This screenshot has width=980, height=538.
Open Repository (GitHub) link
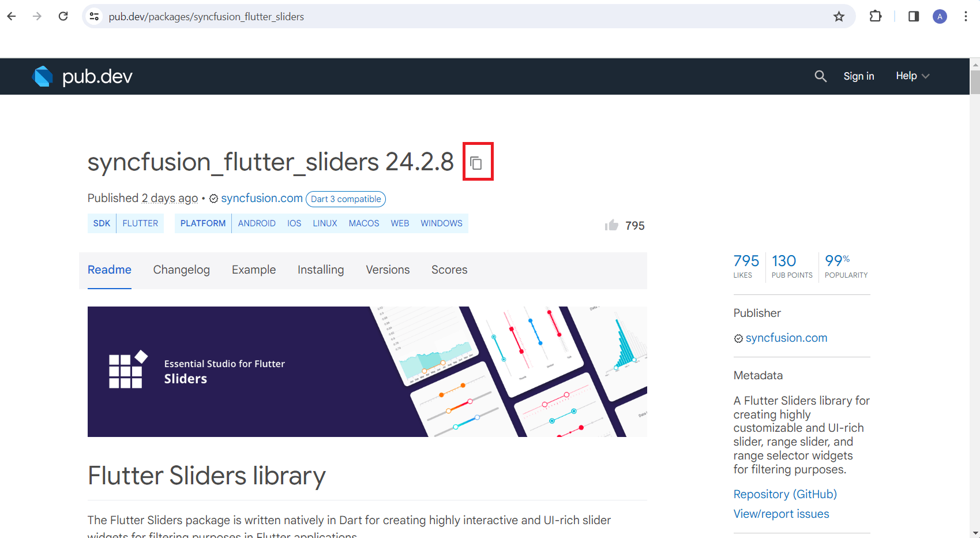785,494
